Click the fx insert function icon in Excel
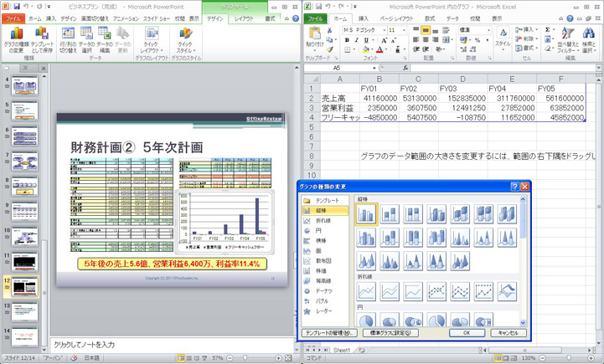Image resolution: width=604 pixels, height=364 pixels. coord(405,68)
